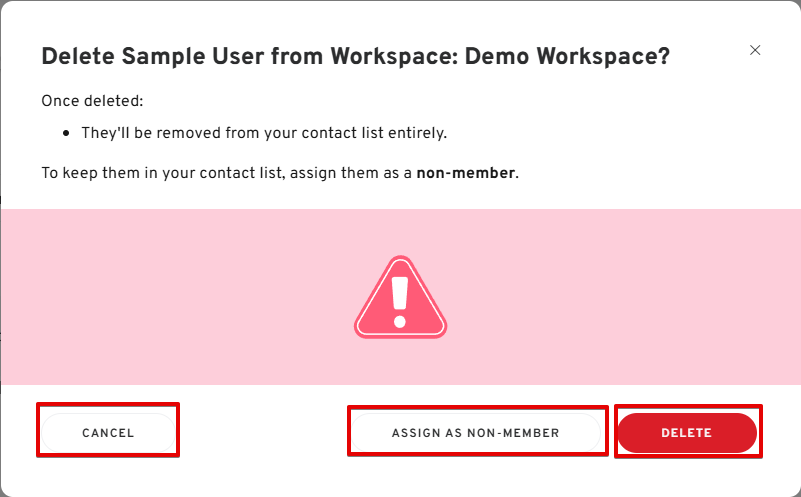Click the word "from" in the dialog heading
The width and height of the screenshot is (801, 497).
click(297, 56)
